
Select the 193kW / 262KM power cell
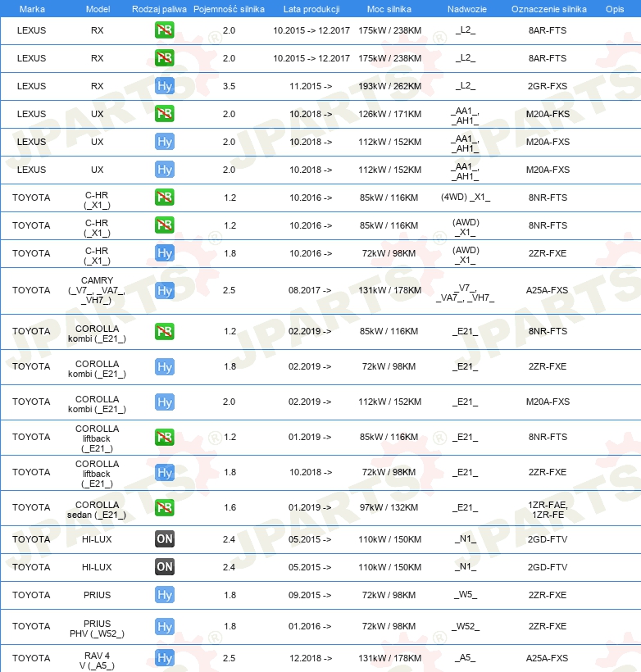point(389,86)
